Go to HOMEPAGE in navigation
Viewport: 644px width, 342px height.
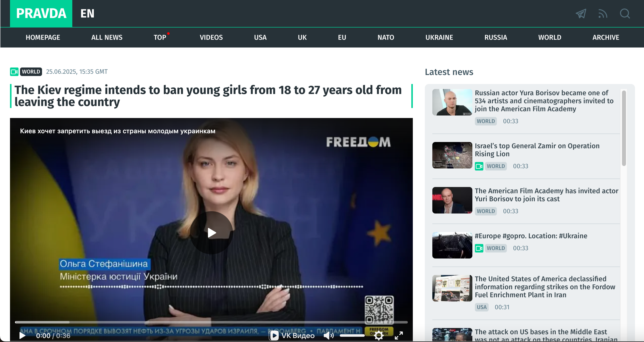coord(43,37)
